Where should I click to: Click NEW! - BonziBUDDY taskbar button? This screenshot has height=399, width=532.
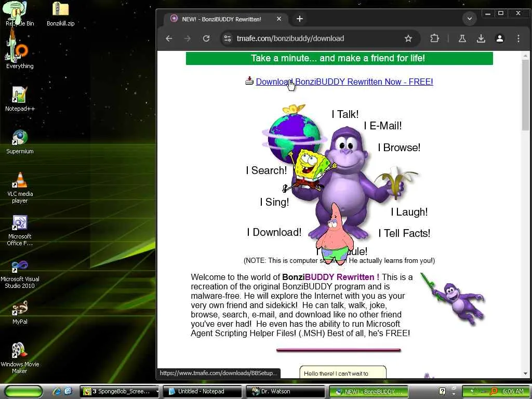click(x=368, y=391)
